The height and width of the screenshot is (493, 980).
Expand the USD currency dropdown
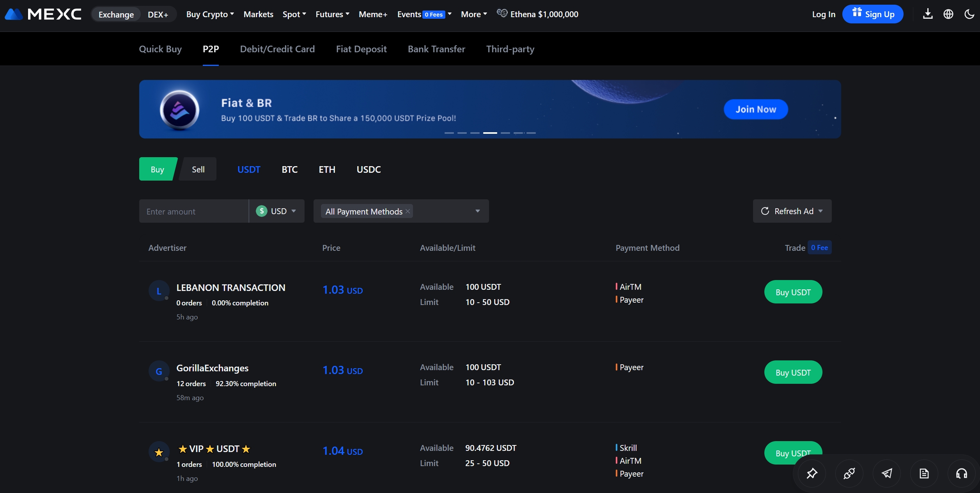[x=277, y=211]
